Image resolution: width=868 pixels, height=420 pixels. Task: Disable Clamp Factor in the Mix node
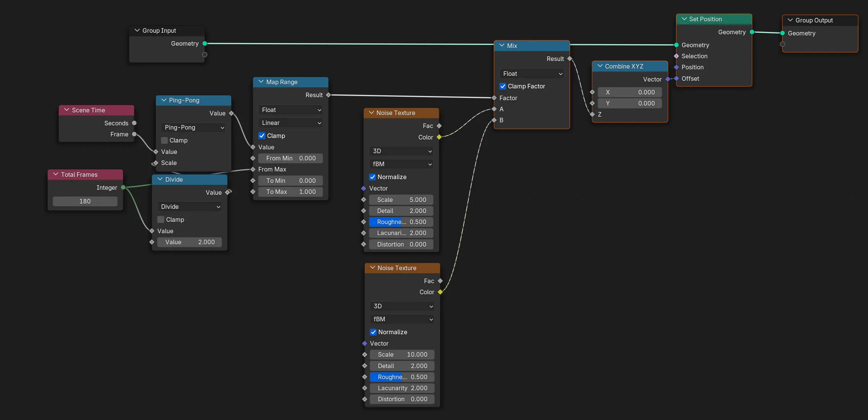503,86
